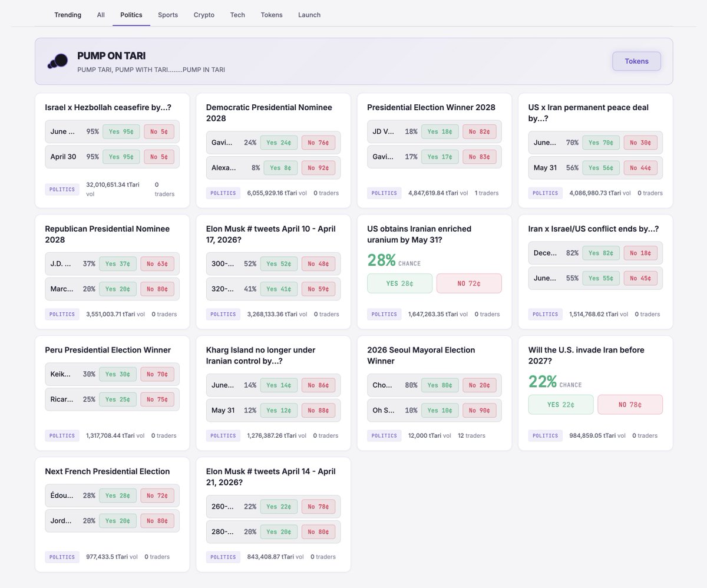Click POLITICS tag on Seoul Mayoral card
The image size is (707, 588).
point(384,436)
